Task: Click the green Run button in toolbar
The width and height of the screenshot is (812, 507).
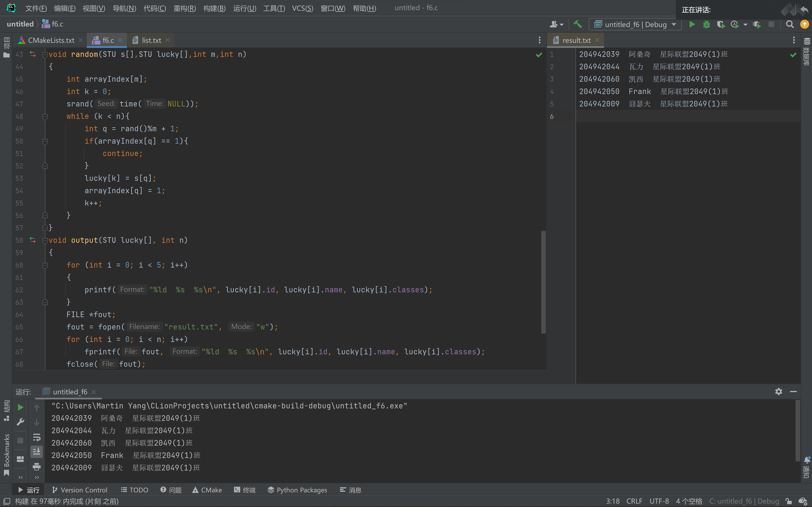Action: (692, 25)
